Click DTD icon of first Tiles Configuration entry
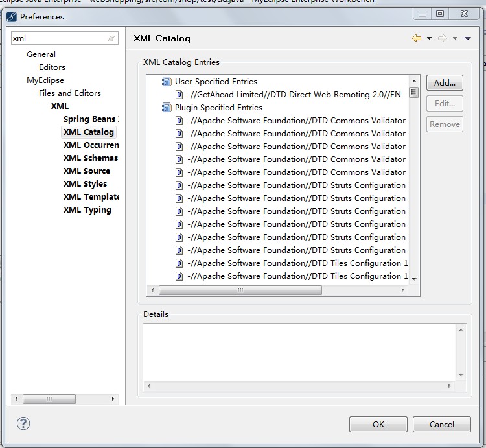The image size is (486, 448). pos(179,263)
